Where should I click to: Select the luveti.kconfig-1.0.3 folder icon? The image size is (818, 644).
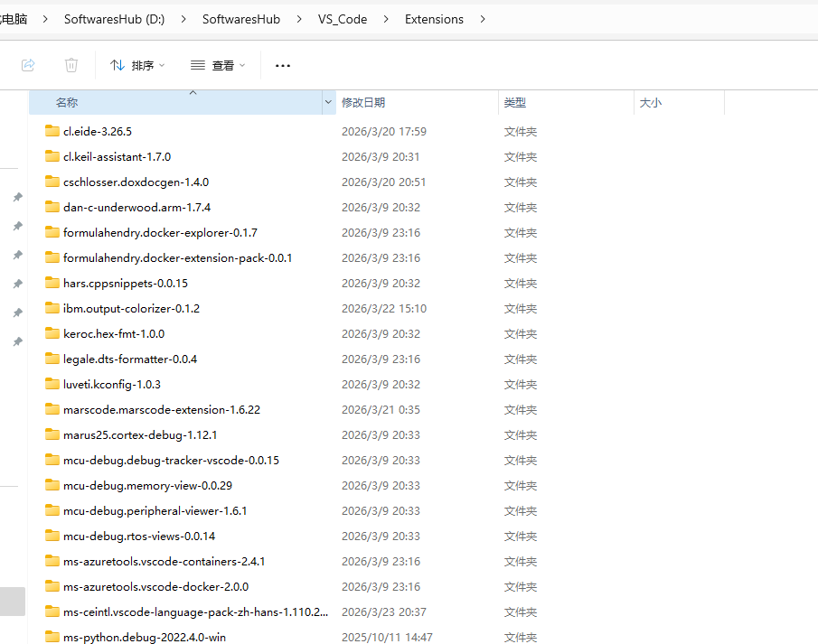(52, 384)
